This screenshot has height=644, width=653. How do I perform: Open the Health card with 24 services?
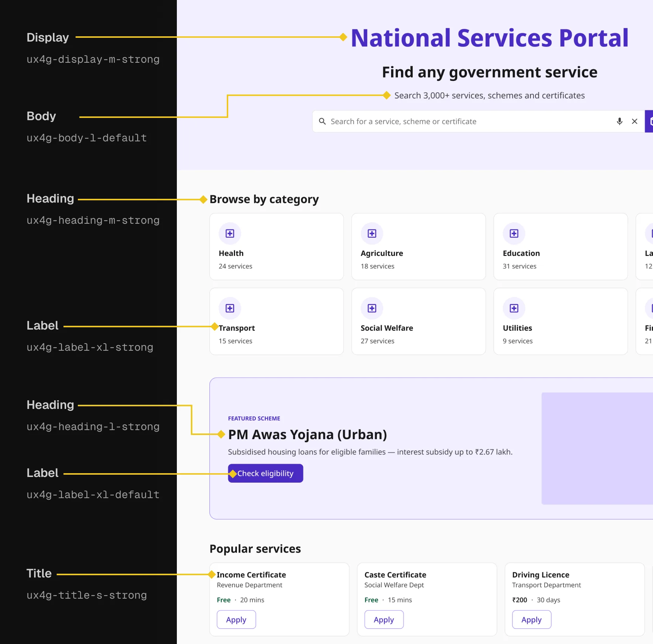point(277,246)
